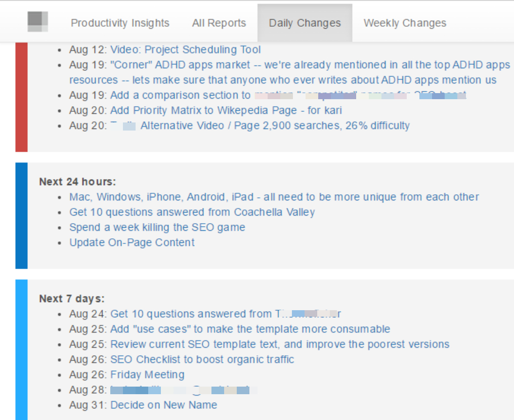Click Add Priority Matrix to Wikepedia Page
Screen dimensions: 514x420
pyautogui.click(x=226, y=110)
